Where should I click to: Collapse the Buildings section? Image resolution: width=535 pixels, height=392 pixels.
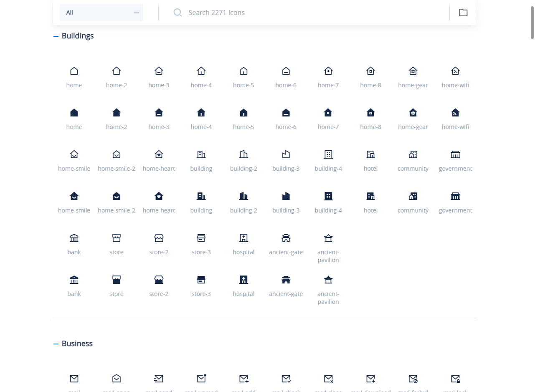tap(56, 36)
